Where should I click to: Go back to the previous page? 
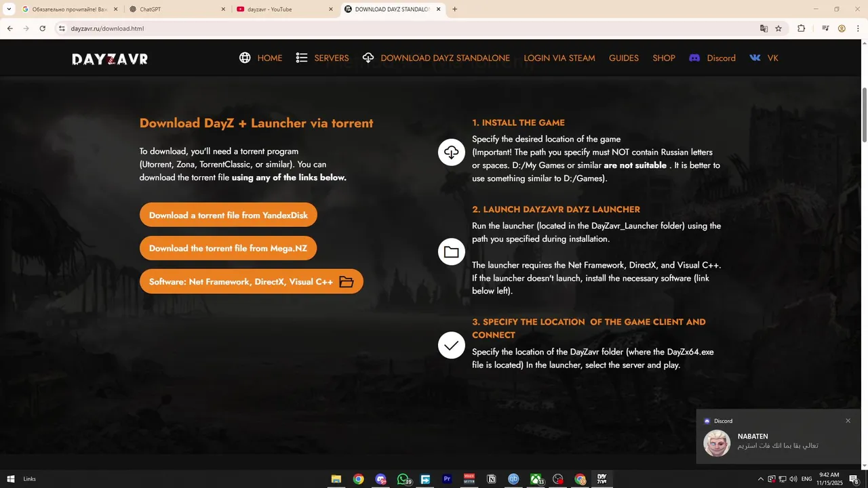click(9, 28)
